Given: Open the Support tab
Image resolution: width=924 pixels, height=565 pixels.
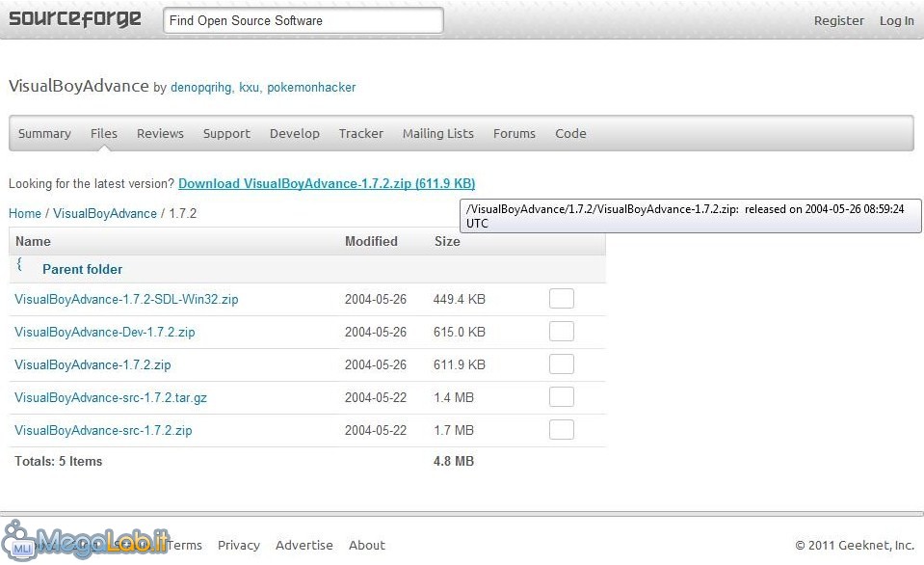Looking at the screenshot, I should point(226,134).
